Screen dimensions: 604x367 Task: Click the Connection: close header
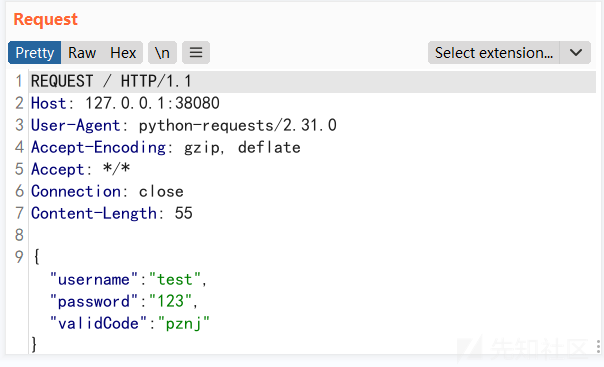click(107, 191)
